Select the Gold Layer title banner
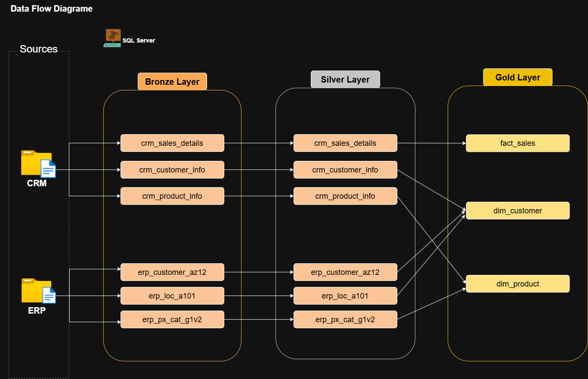588x379 pixels. (517, 77)
